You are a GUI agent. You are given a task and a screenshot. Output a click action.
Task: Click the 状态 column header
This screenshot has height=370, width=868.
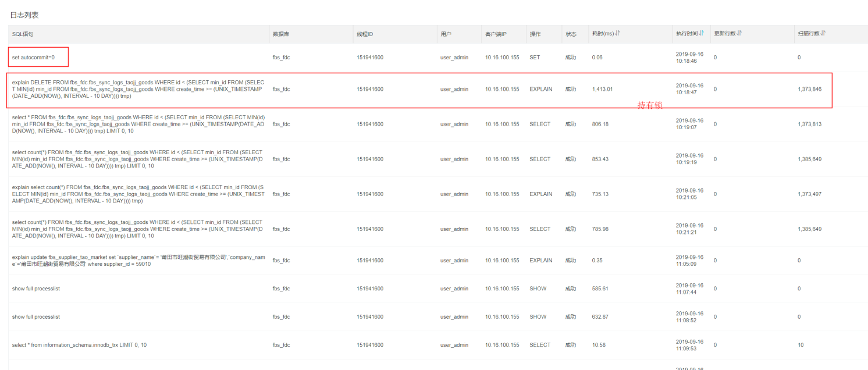(571, 34)
